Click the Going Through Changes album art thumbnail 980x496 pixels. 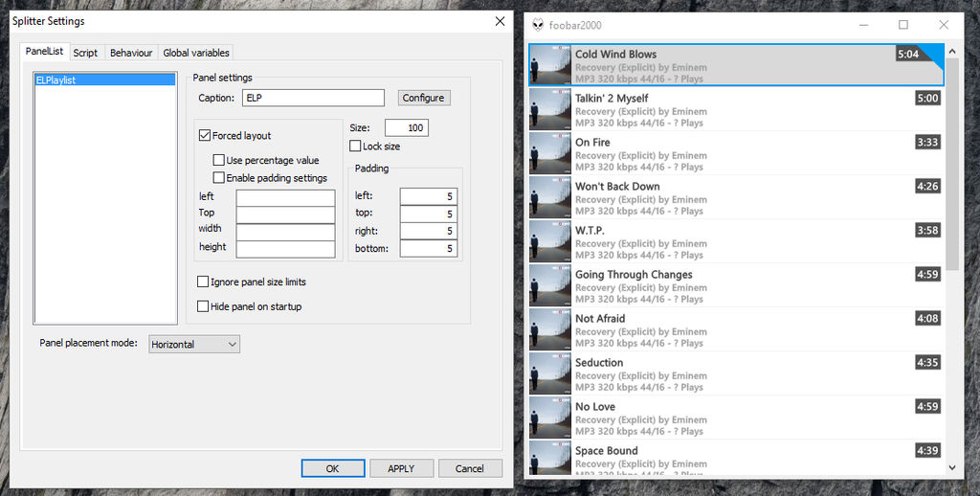[550, 285]
